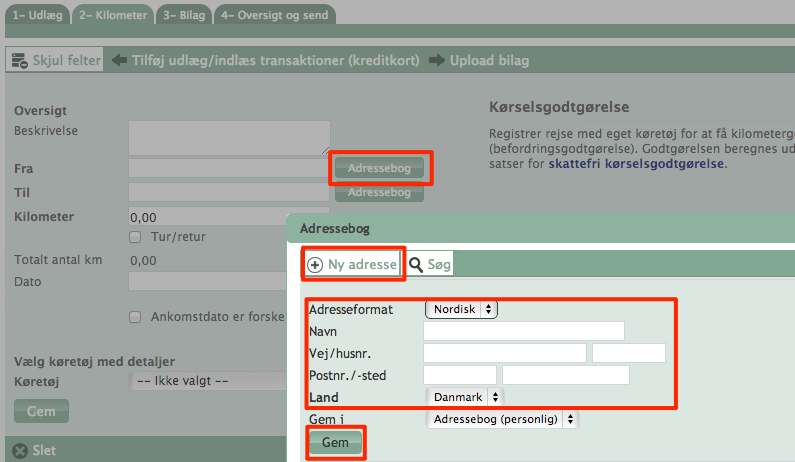
Task: Go to 4- Oversigt og send tab
Action: (x=275, y=15)
